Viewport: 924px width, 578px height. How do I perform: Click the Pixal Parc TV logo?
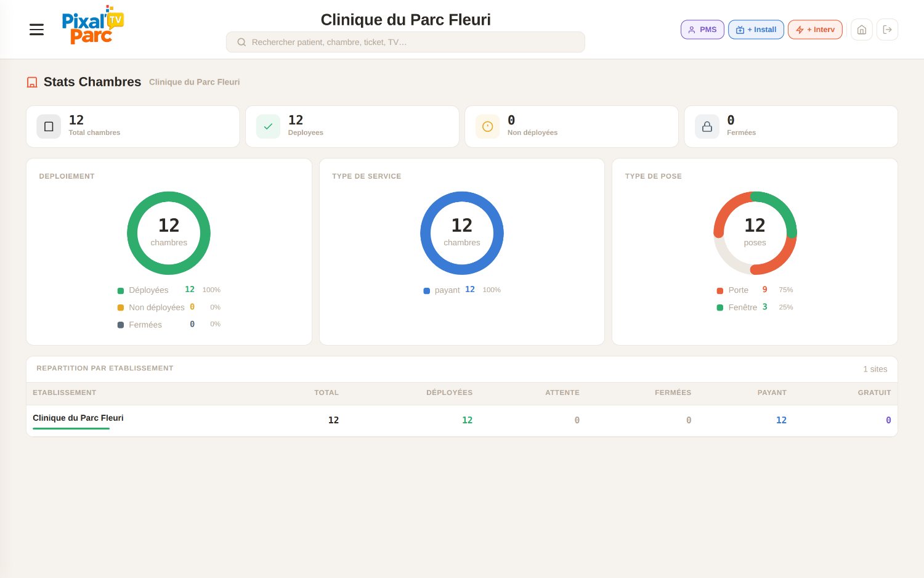click(92, 25)
